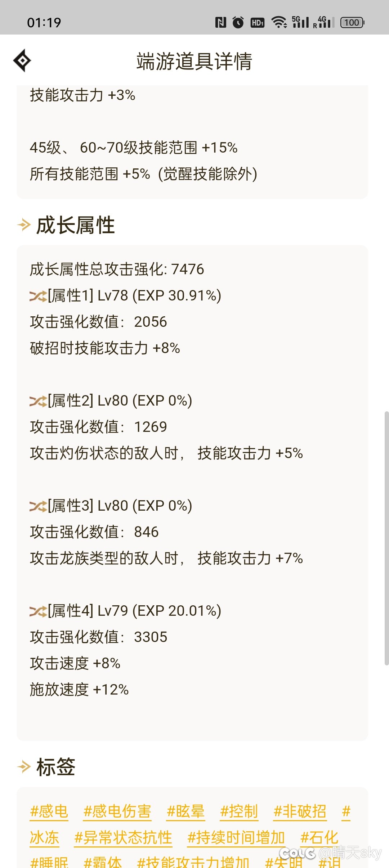The image size is (389, 868).
Task: Tap the arrow icon beside 标签 heading
Action: tap(24, 767)
